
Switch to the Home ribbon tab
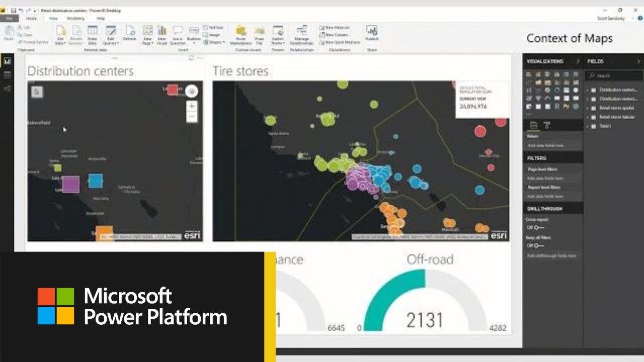coord(31,19)
